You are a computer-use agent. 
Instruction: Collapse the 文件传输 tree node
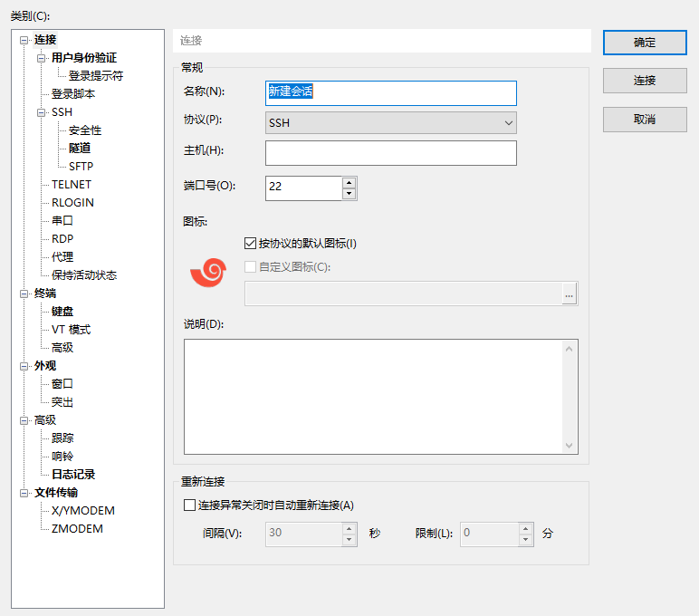(24, 493)
